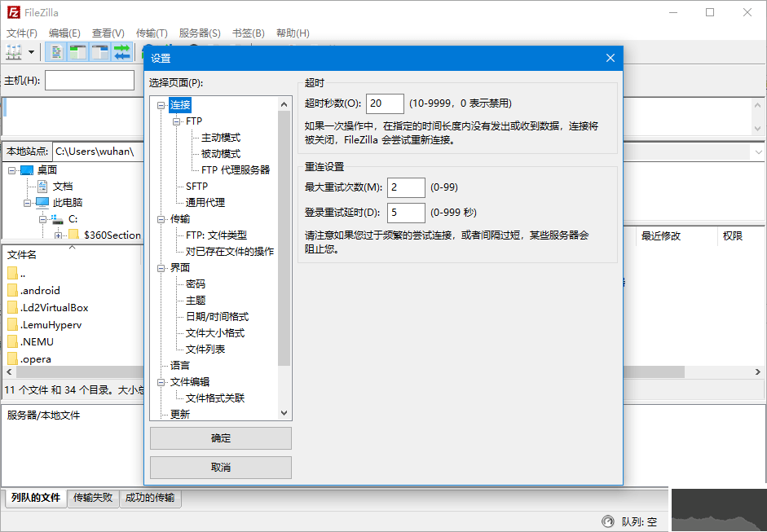The height and width of the screenshot is (532, 767).
Task: Click the FileZilla logo in the title bar
Action: (13, 12)
